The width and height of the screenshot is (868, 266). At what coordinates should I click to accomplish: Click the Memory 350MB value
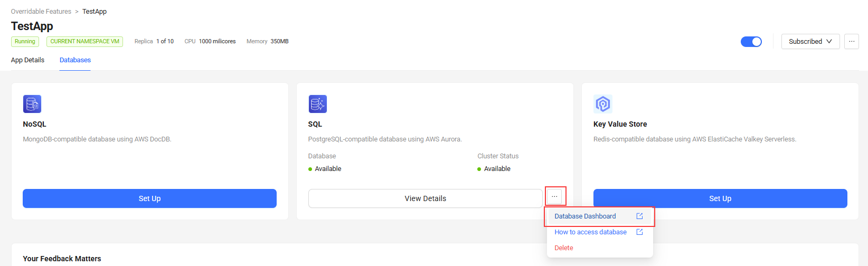(279, 41)
